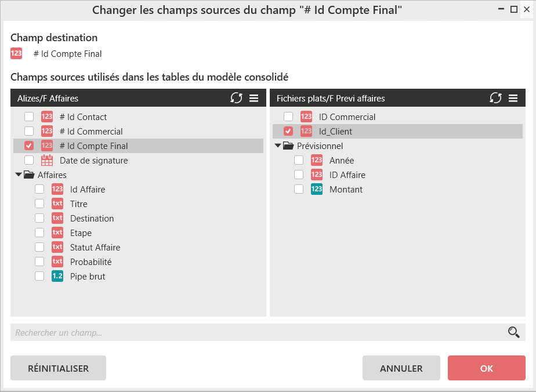
Task: Click refresh icon in Fichiers plats panel header
Action: pos(495,98)
